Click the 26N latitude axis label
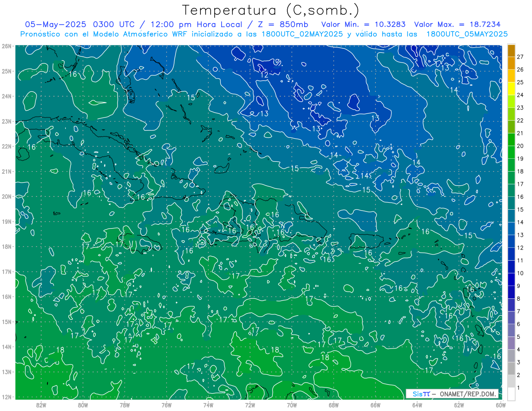 tap(6, 46)
